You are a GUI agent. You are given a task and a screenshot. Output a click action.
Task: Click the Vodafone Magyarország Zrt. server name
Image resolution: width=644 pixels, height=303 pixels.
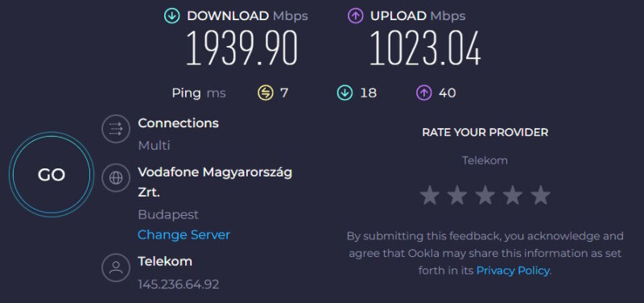coord(215,181)
